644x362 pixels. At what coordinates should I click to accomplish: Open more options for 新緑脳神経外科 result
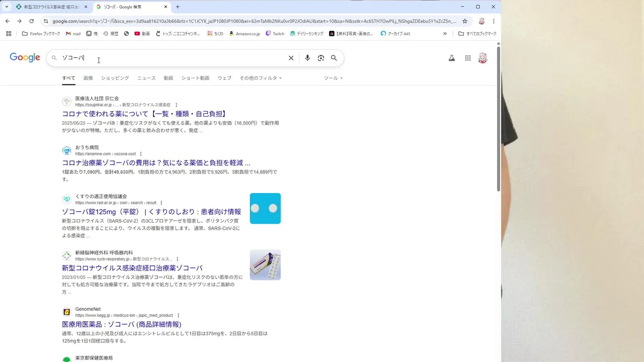[x=177, y=259]
